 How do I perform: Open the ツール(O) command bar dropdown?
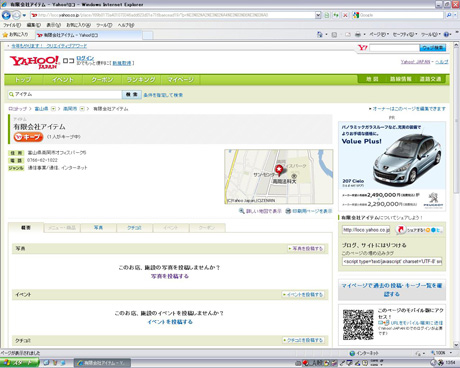pyautogui.click(x=430, y=34)
